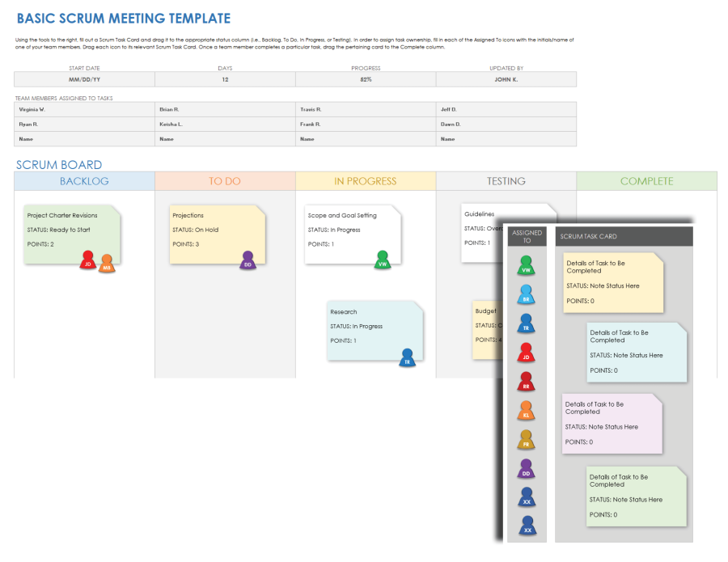The width and height of the screenshot is (728, 562).
Task: Click the dark red RR person icon
Action: pyautogui.click(x=527, y=382)
